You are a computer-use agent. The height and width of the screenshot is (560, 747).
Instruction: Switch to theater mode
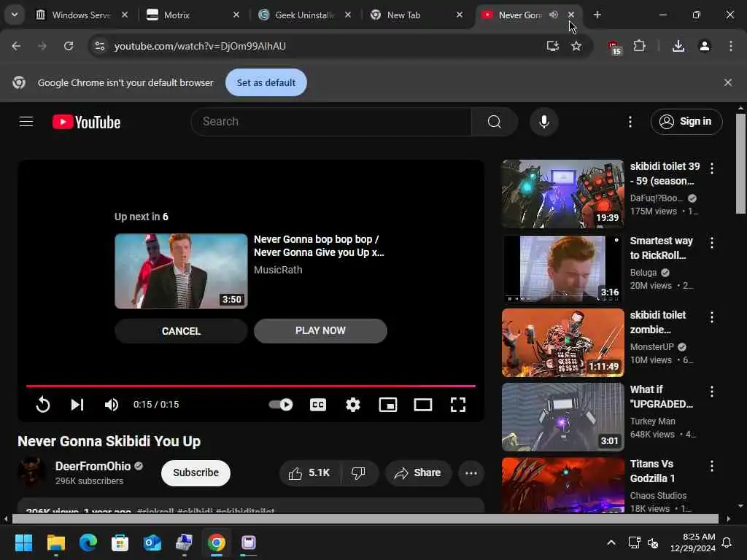[x=423, y=405]
